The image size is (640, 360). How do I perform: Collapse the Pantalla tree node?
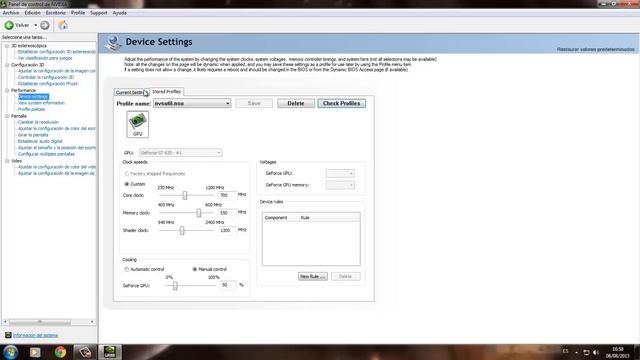pyautogui.click(x=7, y=116)
